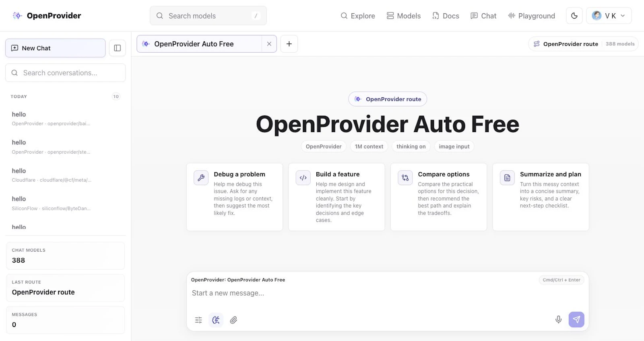Click the 10 count badge beside Today
This screenshot has width=644, height=341.
[116, 97]
